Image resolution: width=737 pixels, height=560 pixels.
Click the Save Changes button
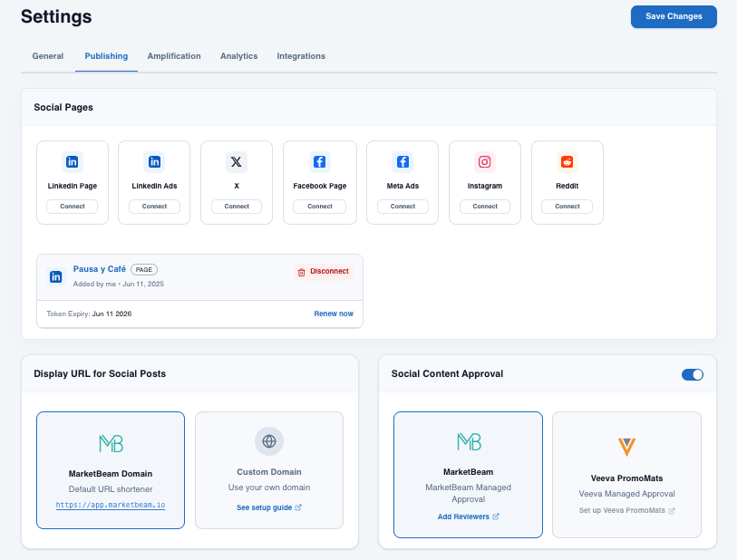674,16
